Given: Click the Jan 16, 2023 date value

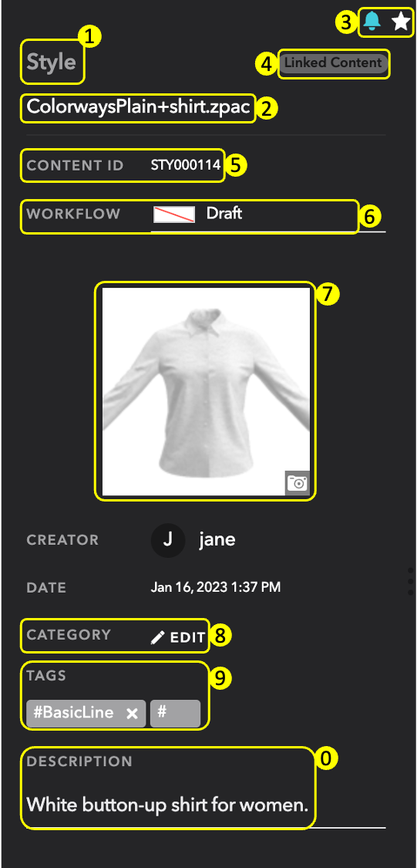Looking at the screenshot, I should tap(216, 587).
